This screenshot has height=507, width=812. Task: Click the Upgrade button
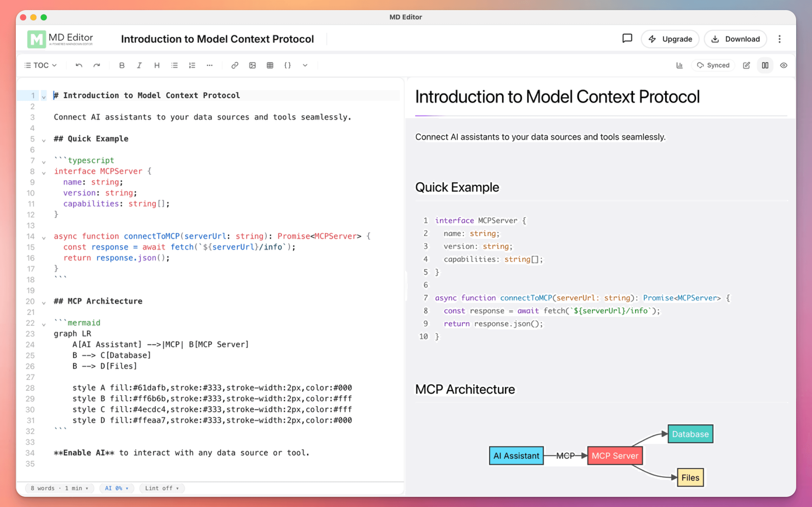pyautogui.click(x=670, y=39)
